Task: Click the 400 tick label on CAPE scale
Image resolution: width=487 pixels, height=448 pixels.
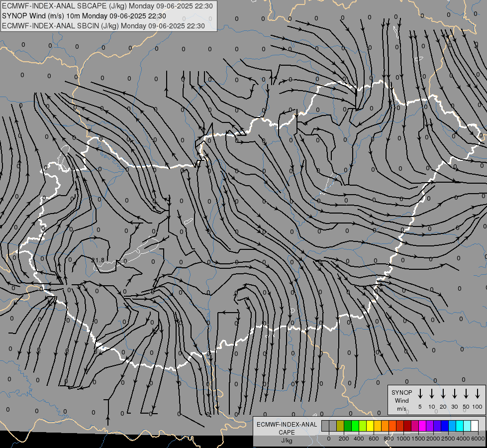Action: 359,439
